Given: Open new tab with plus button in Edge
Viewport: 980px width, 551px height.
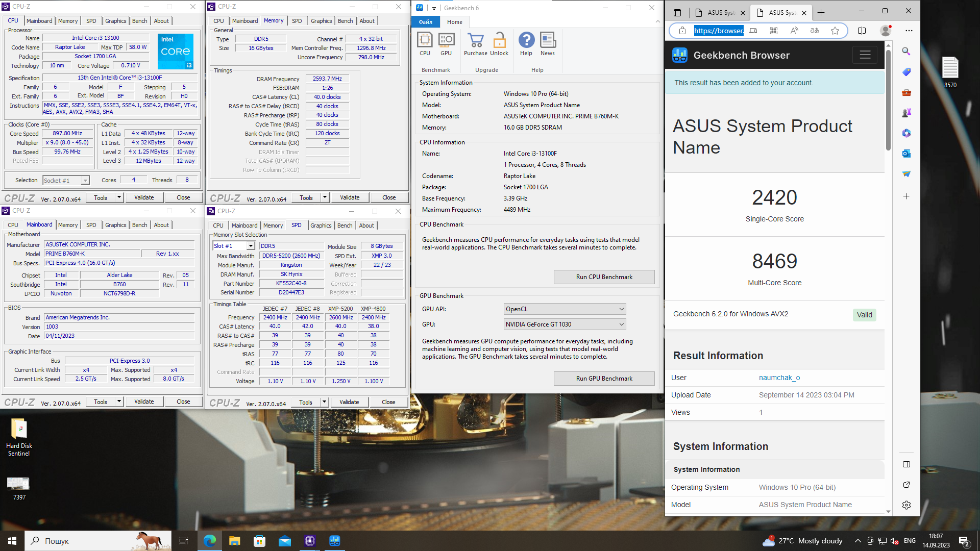Looking at the screenshot, I should pyautogui.click(x=821, y=12).
